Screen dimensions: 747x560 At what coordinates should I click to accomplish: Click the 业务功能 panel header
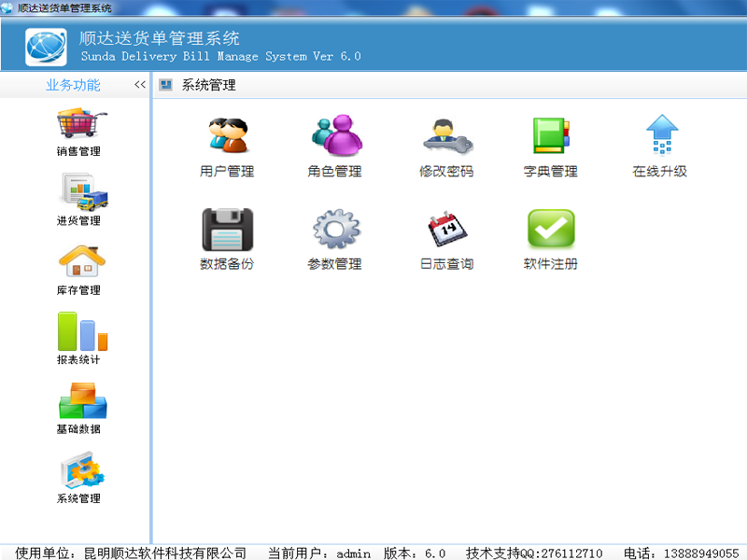pos(73,85)
